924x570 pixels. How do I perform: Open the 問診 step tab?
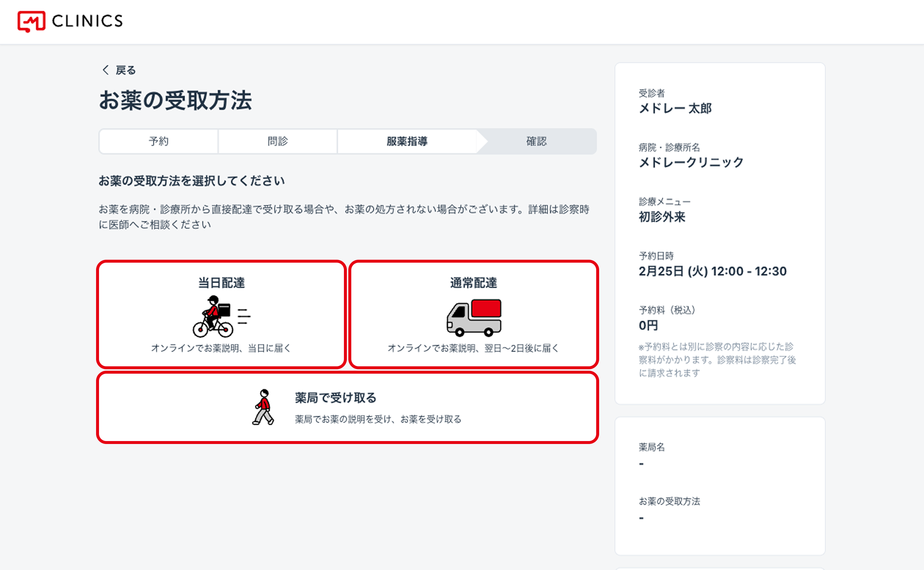click(278, 141)
